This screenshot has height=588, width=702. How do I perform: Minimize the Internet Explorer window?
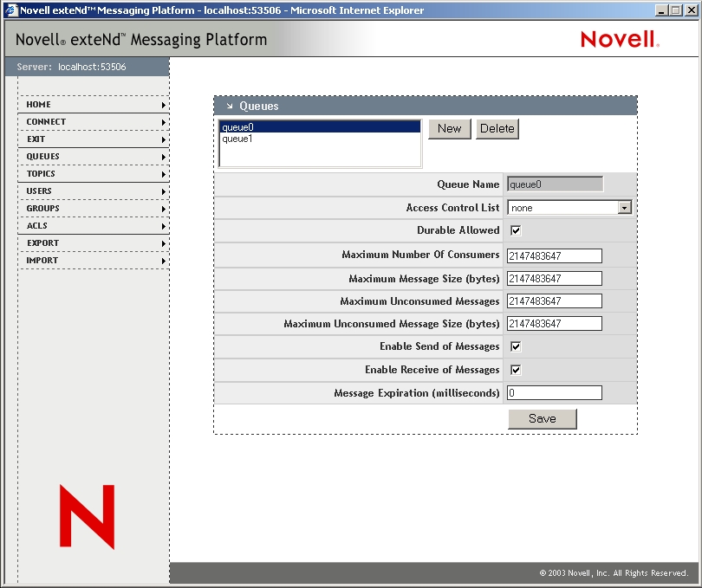pyautogui.click(x=662, y=10)
